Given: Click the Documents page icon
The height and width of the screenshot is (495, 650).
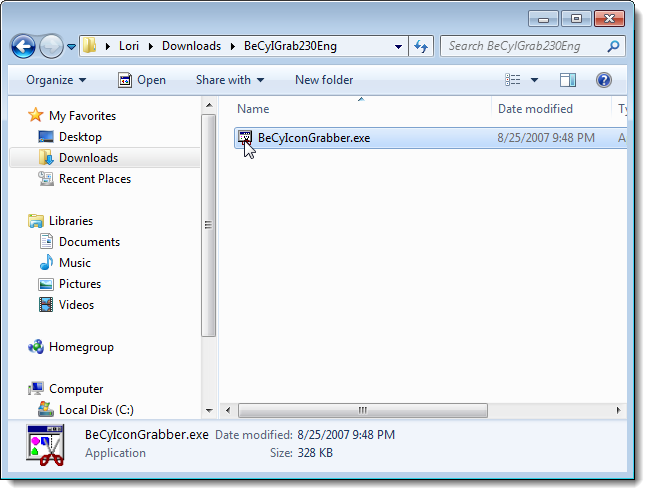Looking at the screenshot, I should [x=46, y=241].
